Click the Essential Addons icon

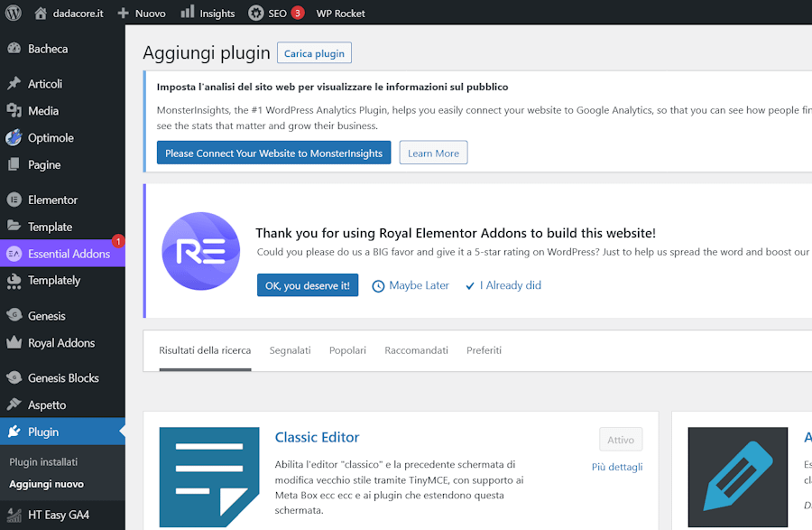coord(14,254)
